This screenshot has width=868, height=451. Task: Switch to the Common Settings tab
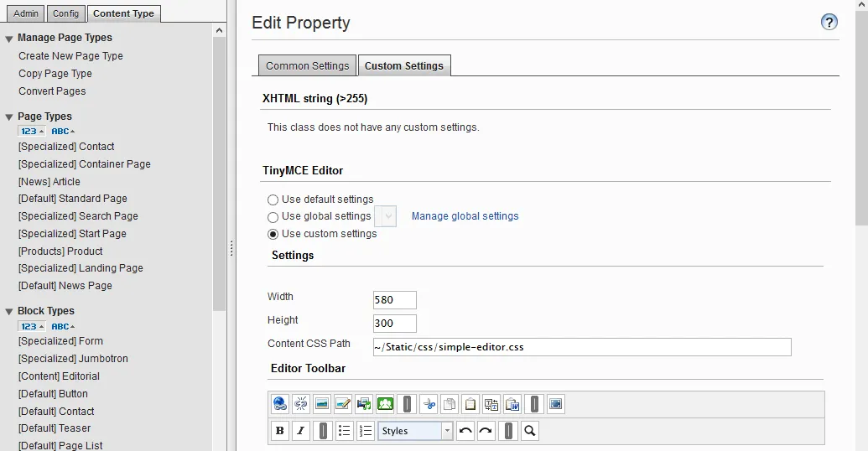307,66
